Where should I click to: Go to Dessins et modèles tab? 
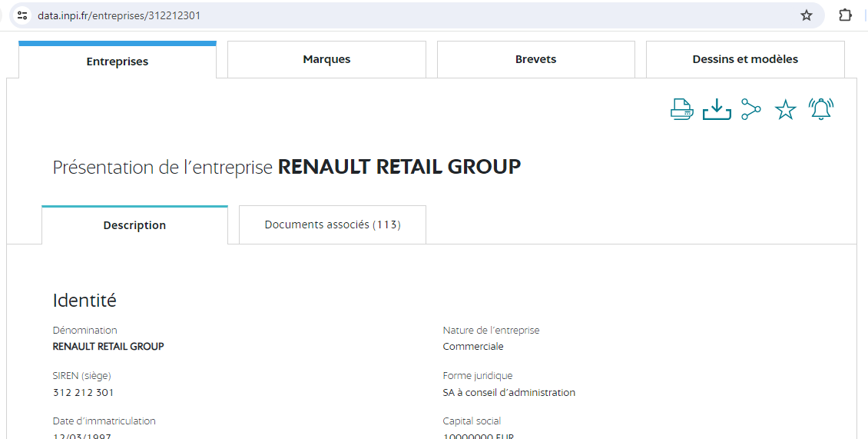[x=745, y=59]
